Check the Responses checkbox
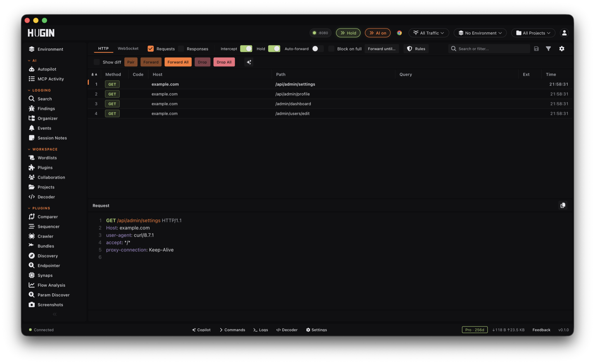The width and height of the screenshot is (595, 364). point(181,49)
